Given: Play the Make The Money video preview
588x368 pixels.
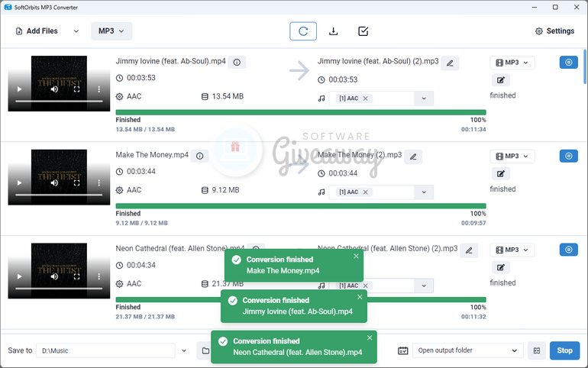Looking at the screenshot, I should tap(20, 183).
